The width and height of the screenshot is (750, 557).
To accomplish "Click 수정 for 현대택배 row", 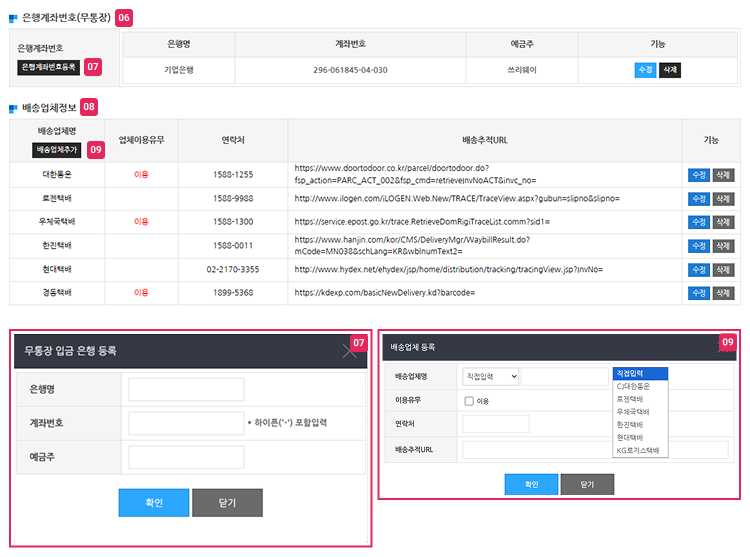I will (x=699, y=270).
